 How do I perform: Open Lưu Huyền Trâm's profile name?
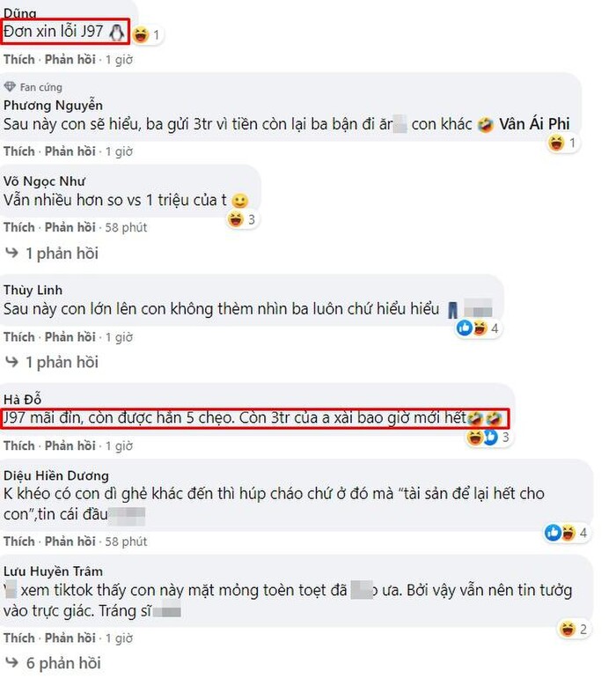53,571
